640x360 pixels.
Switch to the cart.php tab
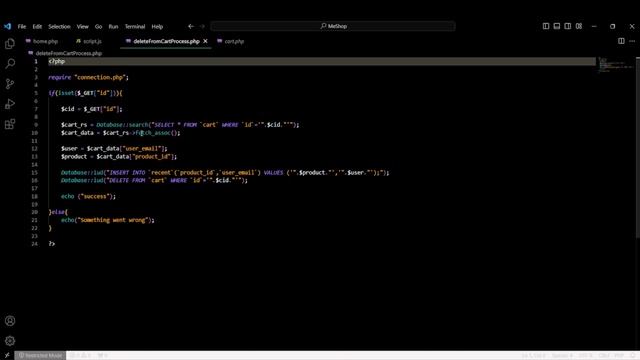[231, 41]
